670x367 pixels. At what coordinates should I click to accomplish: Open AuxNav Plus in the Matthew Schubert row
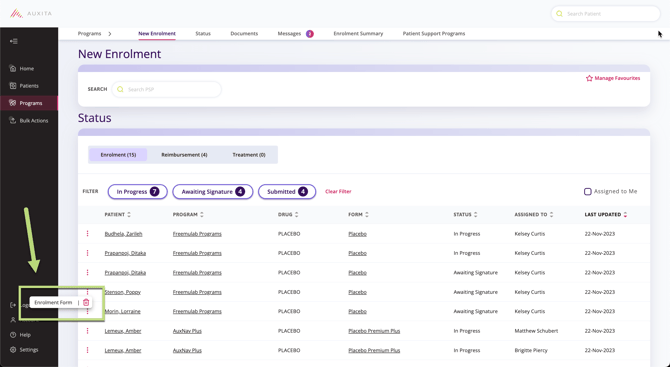[187, 331]
